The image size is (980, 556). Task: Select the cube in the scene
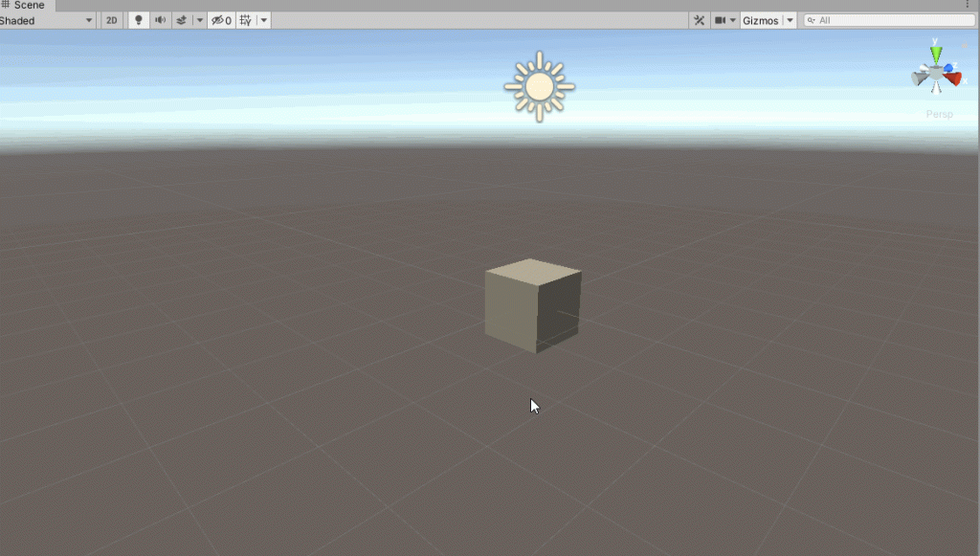[x=532, y=304]
